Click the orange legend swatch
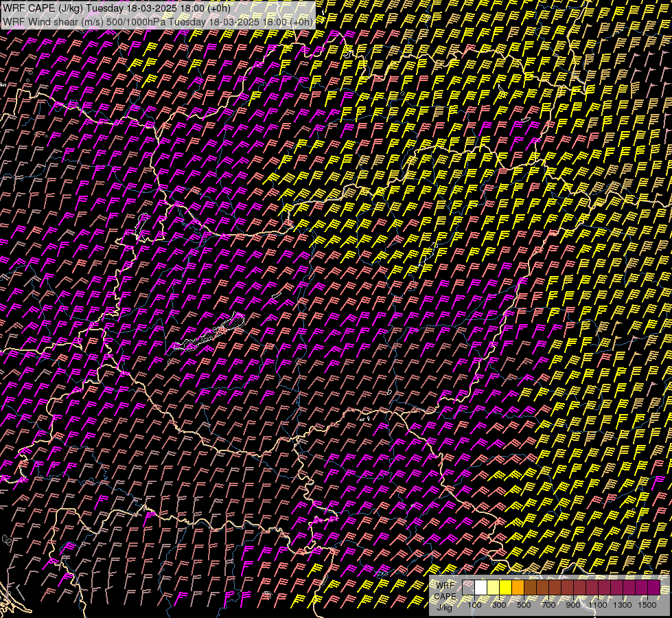 518,588
